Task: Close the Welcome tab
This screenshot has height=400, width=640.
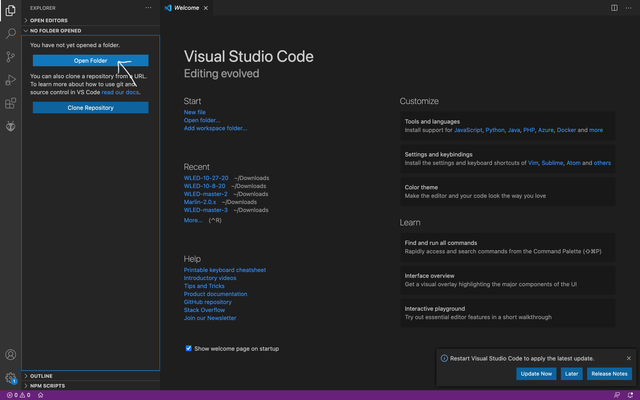Action: coord(206,8)
